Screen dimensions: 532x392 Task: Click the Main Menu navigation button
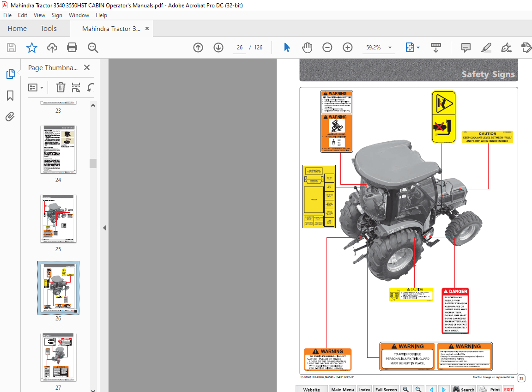pos(342,389)
